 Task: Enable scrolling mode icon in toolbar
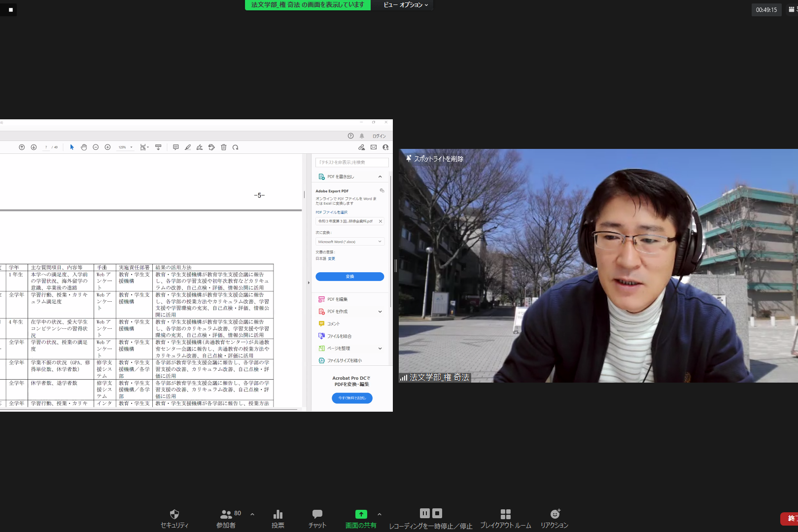click(158, 147)
